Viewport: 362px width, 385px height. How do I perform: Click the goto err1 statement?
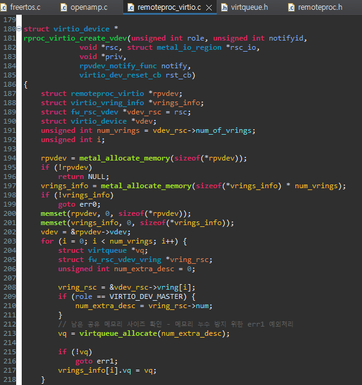[x=96, y=361]
